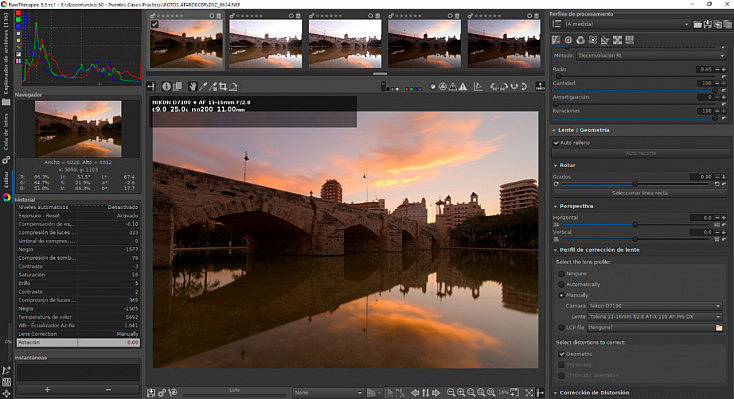Zoom out magnifier in bottom bar
This screenshot has height=399, width=734.
(451, 392)
